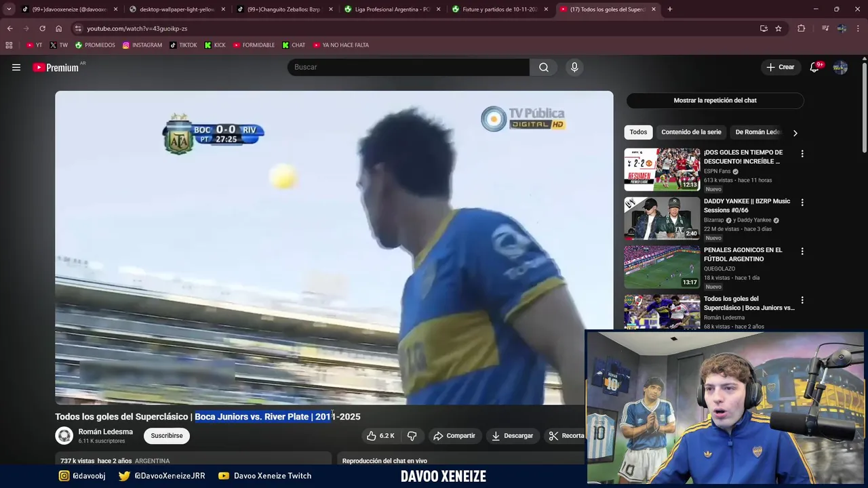Image resolution: width=868 pixels, height=488 pixels.
Task: Select the Todos filter chip
Action: click(x=638, y=132)
